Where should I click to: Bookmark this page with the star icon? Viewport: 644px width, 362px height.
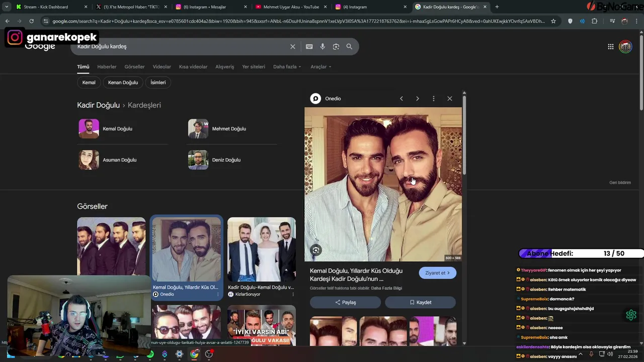(553, 21)
